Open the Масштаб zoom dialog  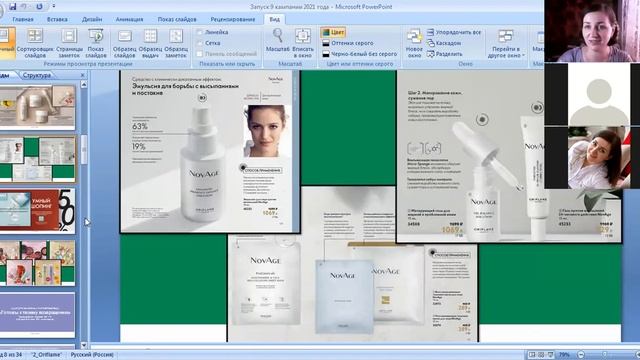pyautogui.click(x=278, y=40)
